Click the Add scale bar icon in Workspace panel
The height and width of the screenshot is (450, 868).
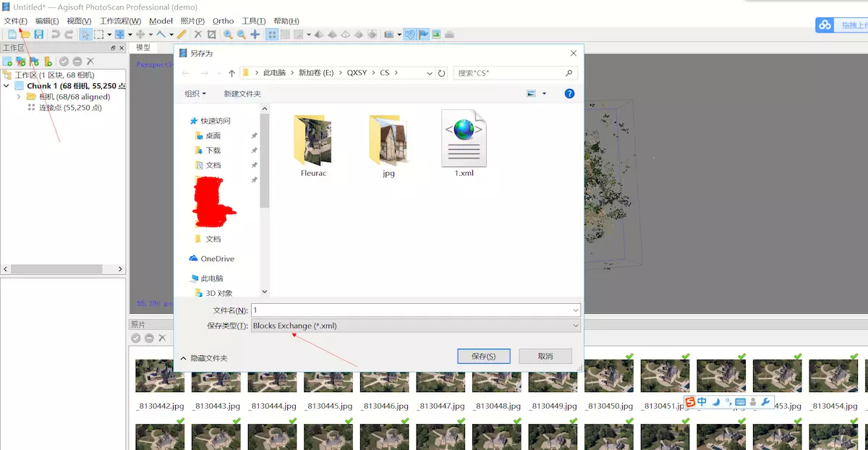tap(48, 62)
